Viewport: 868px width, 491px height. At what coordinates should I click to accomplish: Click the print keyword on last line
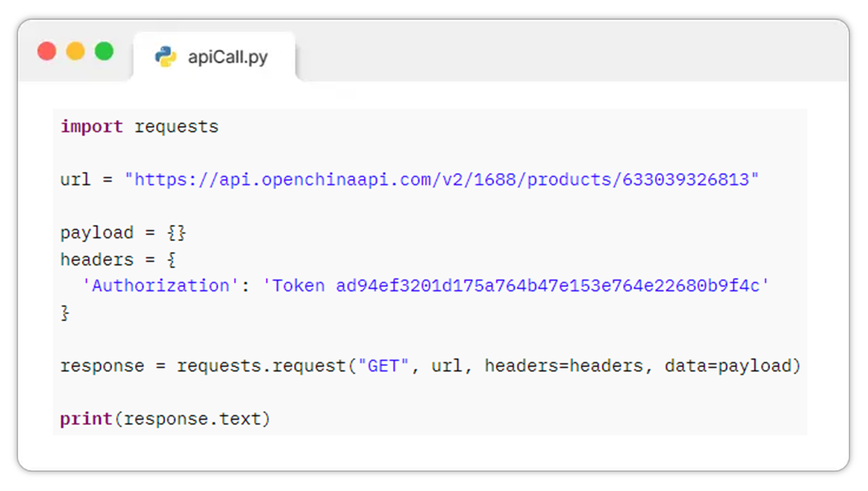click(x=86, y=419)
